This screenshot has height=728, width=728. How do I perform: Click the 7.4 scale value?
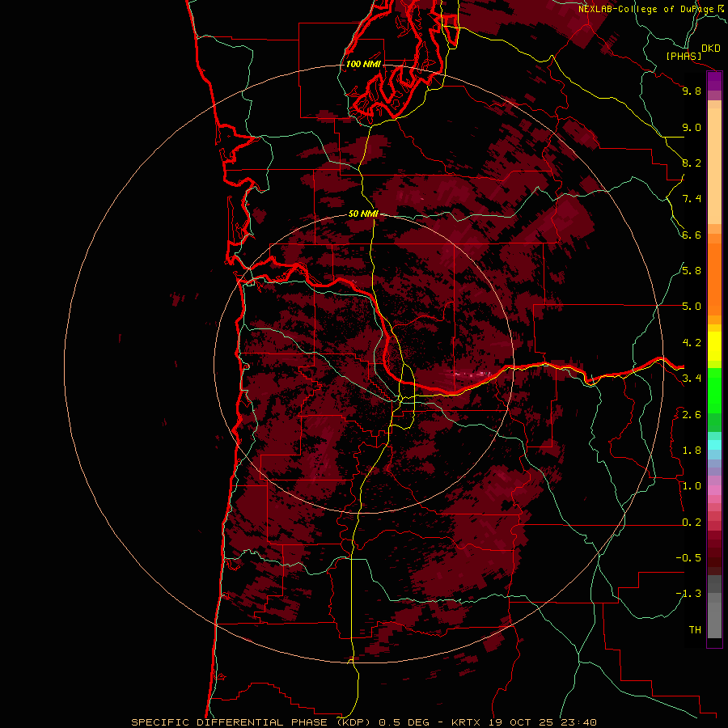point(692,199)
